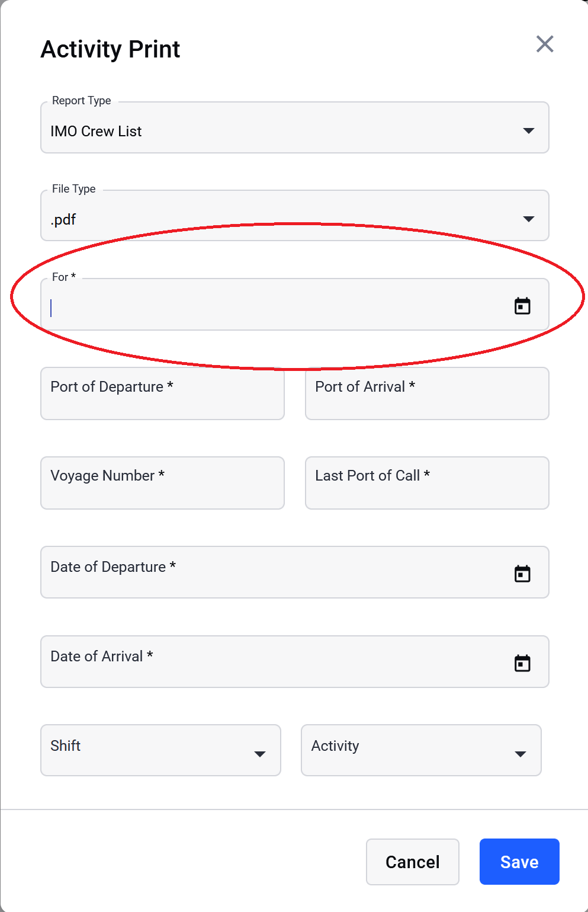Click the Port of Arrival field

(x=427, y=393)
